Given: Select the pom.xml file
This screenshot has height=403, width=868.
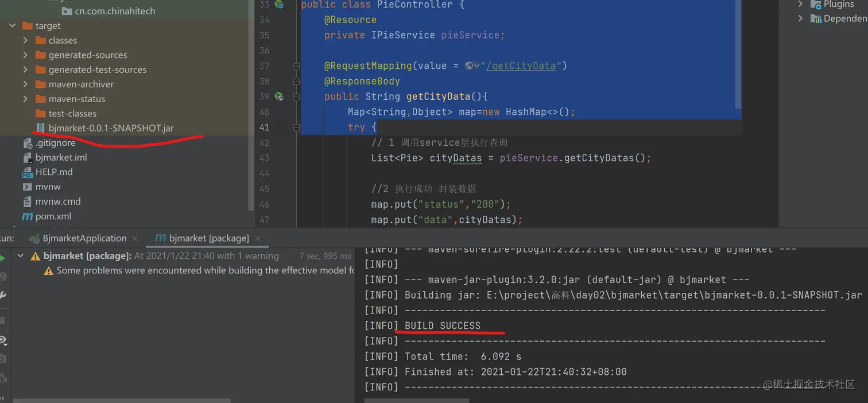Looking at the screenshot, I should coord(53,216).
